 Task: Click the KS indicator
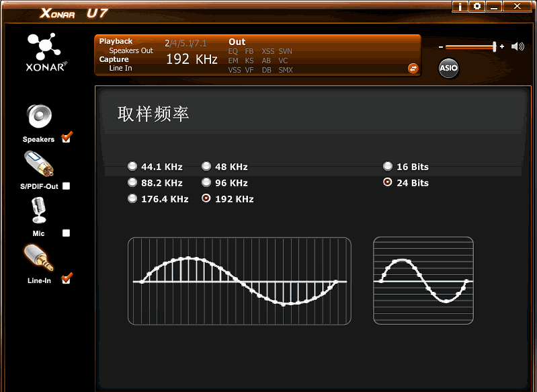[249, 61]
